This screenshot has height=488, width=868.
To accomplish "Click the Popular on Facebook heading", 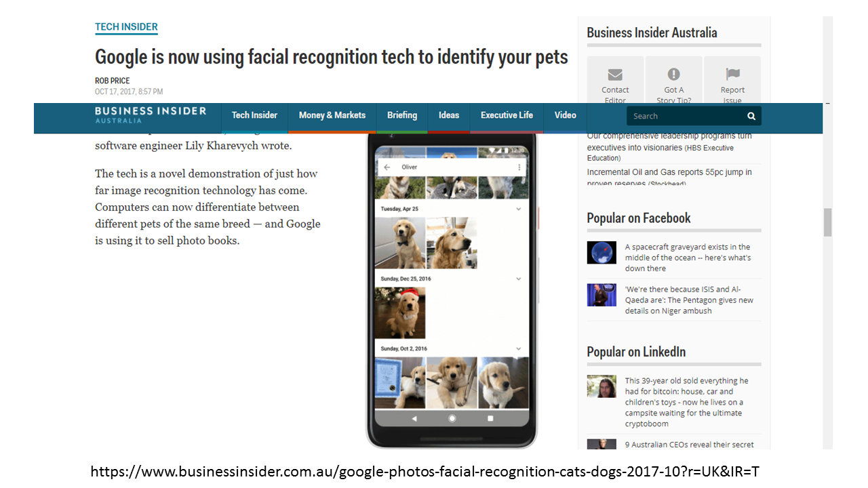I will point(639,218).
